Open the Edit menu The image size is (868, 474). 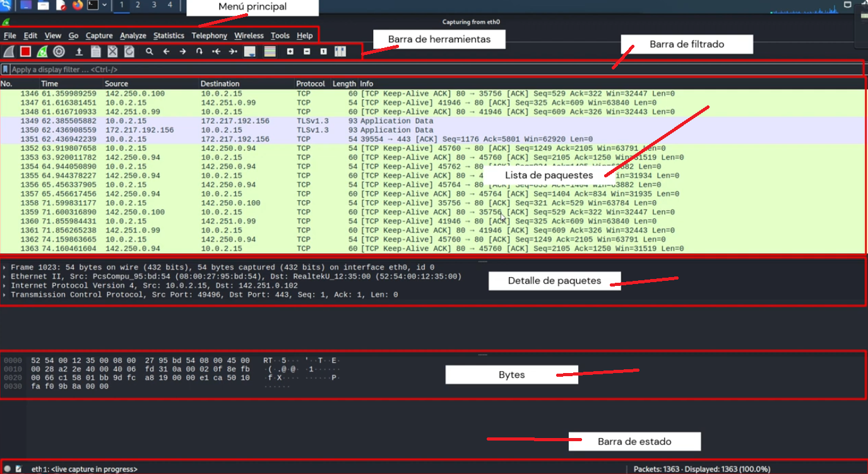tap(30, 36)
